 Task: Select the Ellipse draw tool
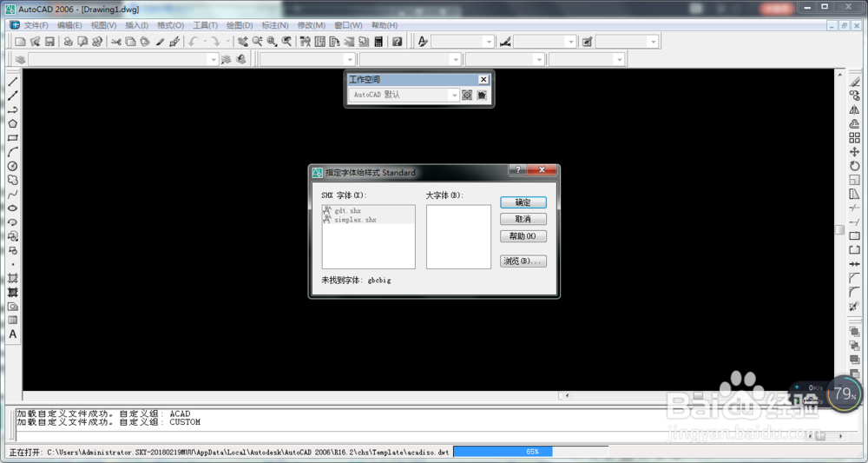13,208
